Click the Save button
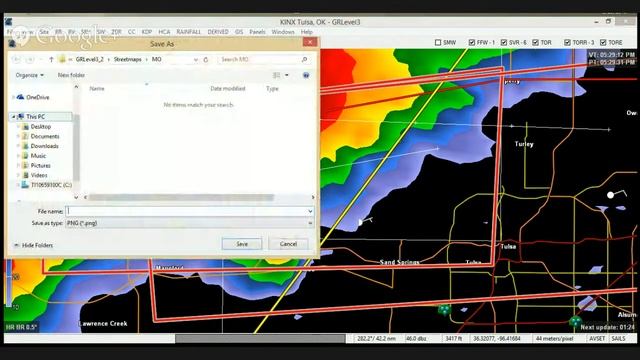 [242, 244]
